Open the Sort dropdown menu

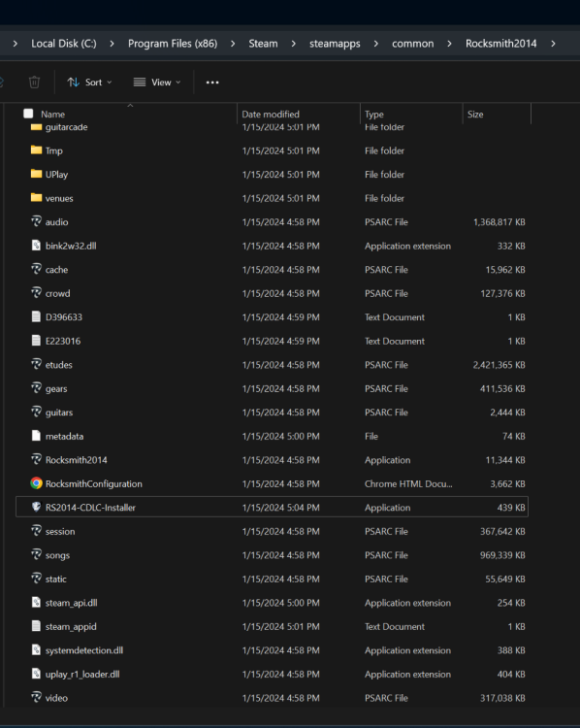89,83
